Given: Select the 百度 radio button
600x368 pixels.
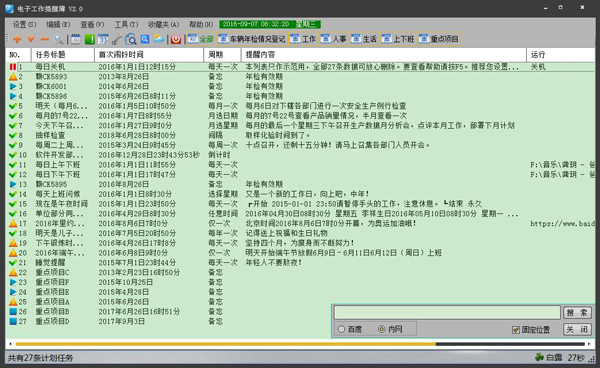Looking at the screenshot, I should click(341, 329).
